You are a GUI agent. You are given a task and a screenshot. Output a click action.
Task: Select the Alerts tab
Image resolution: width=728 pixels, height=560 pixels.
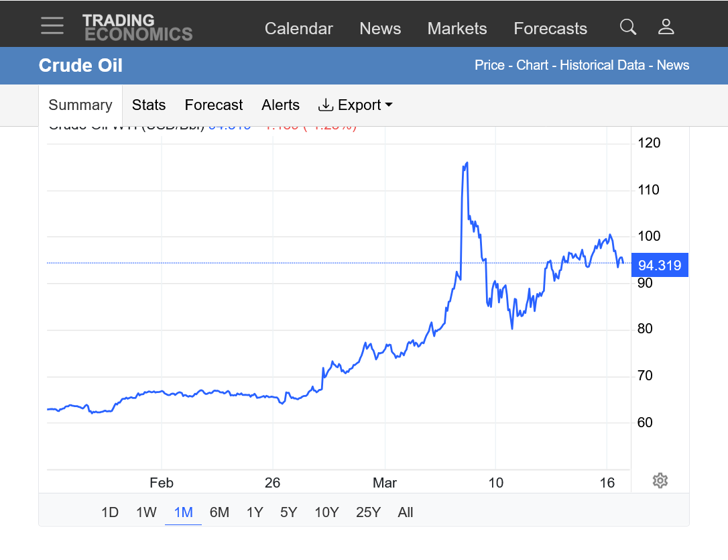pos(280,105)
